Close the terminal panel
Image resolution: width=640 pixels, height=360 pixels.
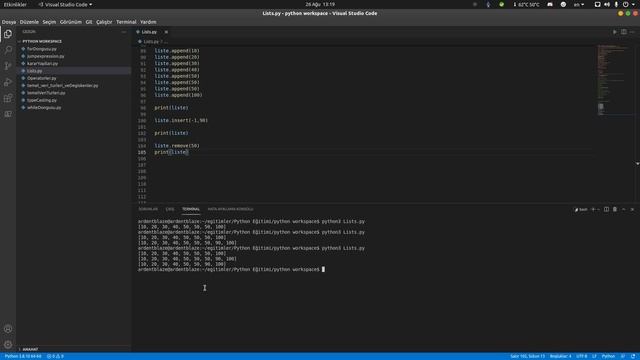pos(632,209)
